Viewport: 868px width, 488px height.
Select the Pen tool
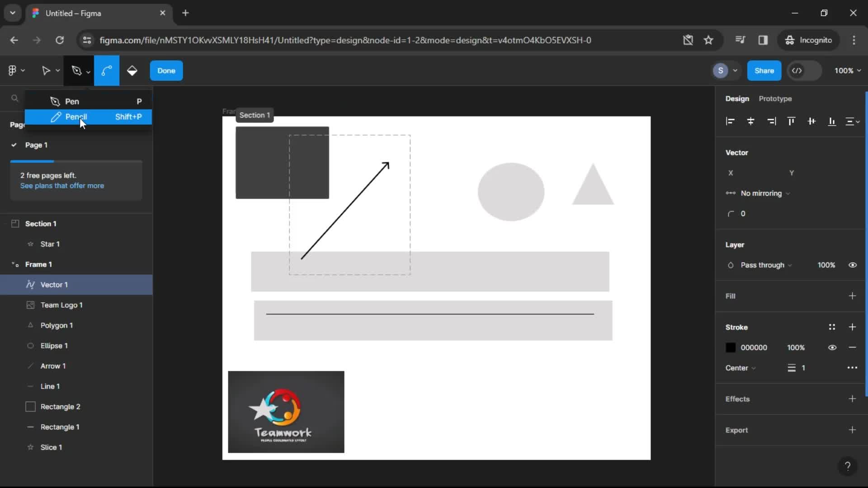[72, 101]
